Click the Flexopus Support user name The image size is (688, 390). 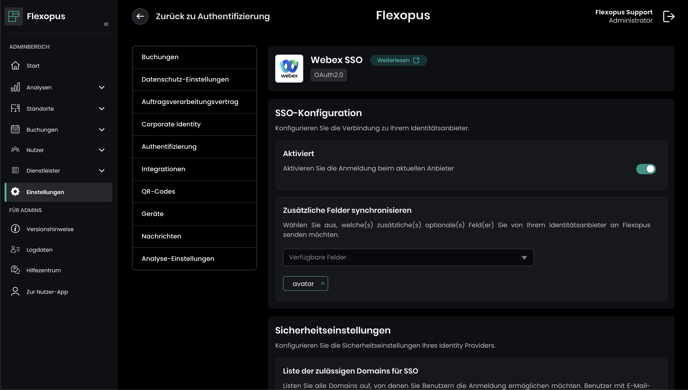click(624, 12)
